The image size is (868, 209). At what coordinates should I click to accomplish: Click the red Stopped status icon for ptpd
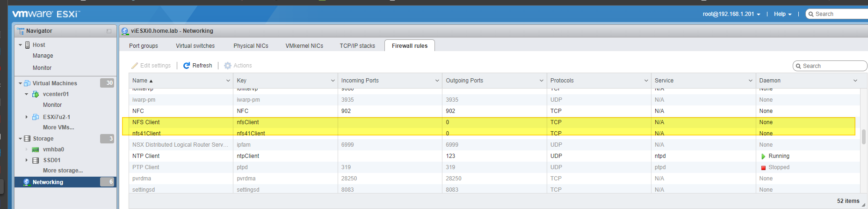point(763,168)
